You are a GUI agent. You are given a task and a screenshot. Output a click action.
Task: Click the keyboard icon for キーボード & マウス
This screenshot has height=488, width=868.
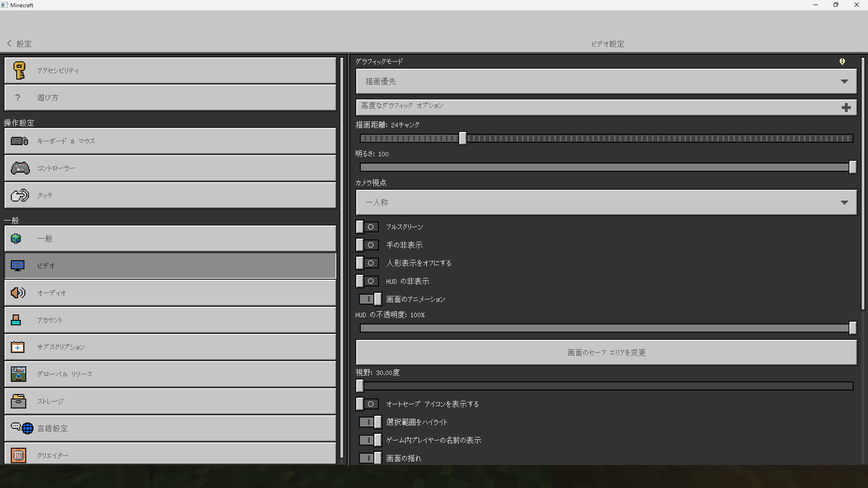(x=19, y=141)
